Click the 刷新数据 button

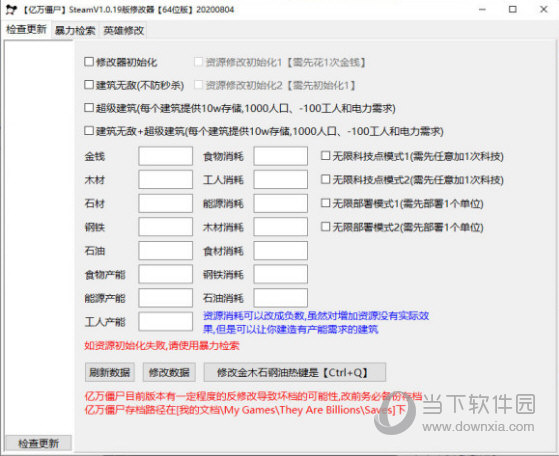(110, 373)
